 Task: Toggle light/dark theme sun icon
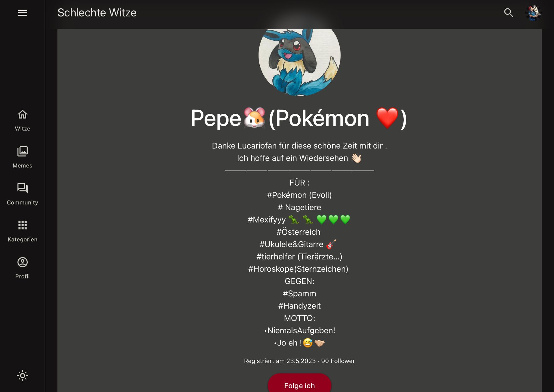pos(23,376)
